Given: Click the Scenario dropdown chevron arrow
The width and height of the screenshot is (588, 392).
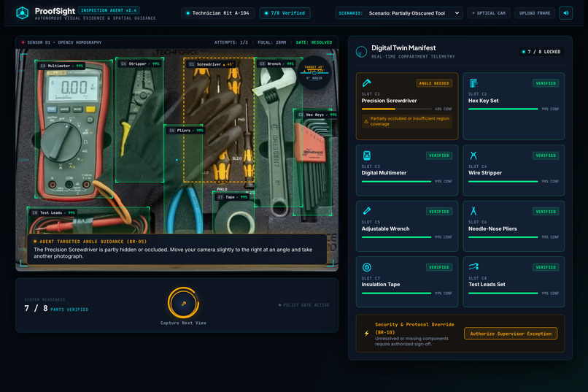Looking at the screenshot, I should click(457, 13).
